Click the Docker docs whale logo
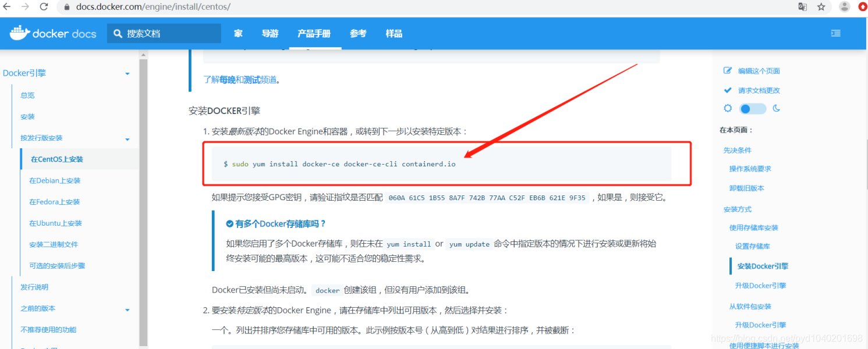This screenshot has height=349, width=868. point(19,33)
